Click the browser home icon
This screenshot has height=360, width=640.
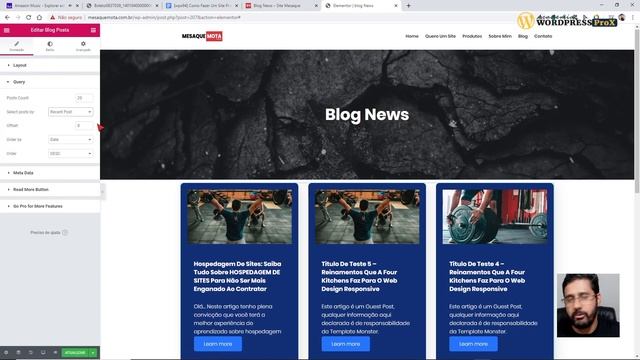point(39,18)
